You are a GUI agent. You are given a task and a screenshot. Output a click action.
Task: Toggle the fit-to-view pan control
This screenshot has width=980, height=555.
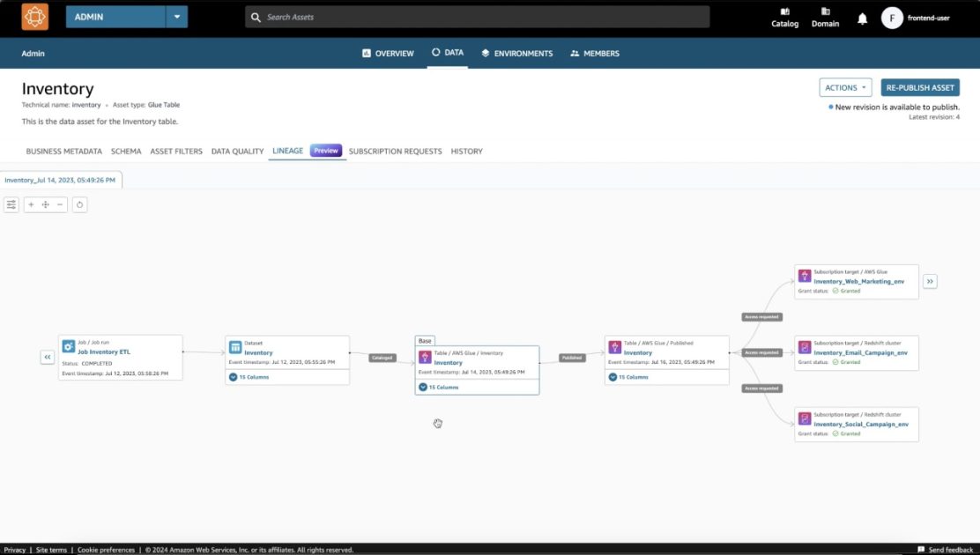point(45,204)
